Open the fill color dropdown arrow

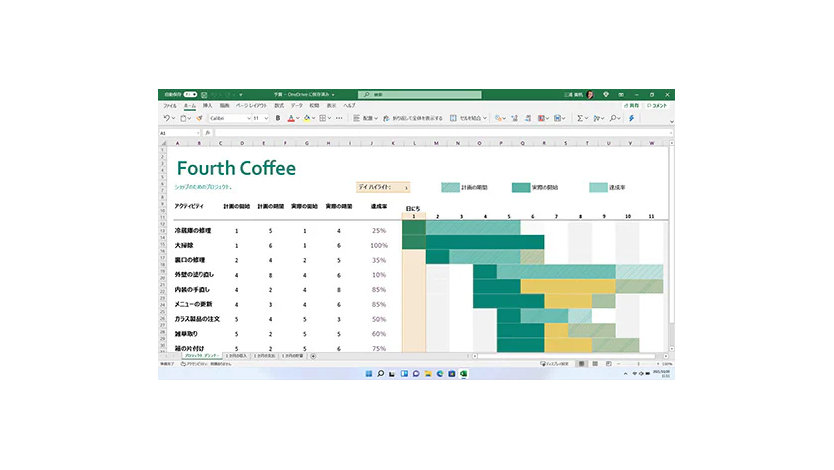coord(314,119)
